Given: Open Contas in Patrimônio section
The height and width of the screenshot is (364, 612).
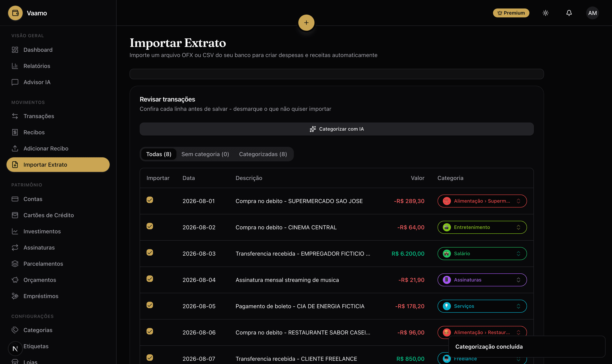Looking at the screenshot, I should pyautogui.click(x=58, y=199).
